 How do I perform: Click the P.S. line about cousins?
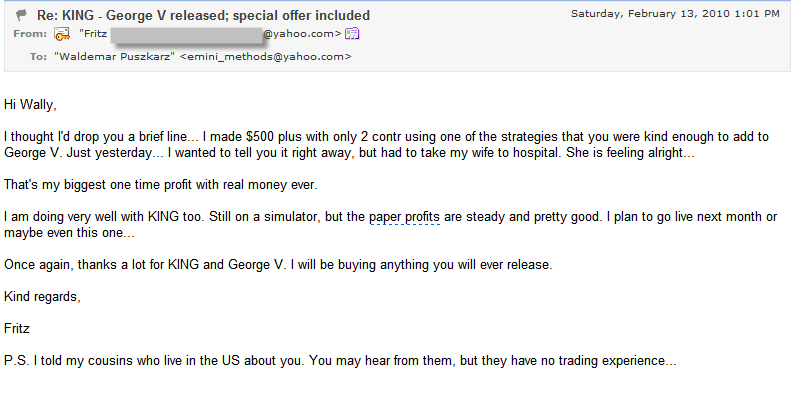click(x=340, y=361)
